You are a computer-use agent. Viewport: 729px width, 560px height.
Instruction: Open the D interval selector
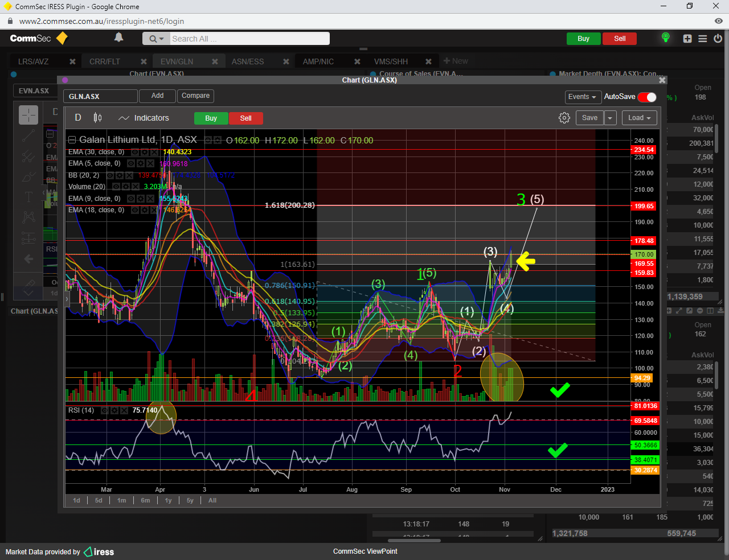78,118
